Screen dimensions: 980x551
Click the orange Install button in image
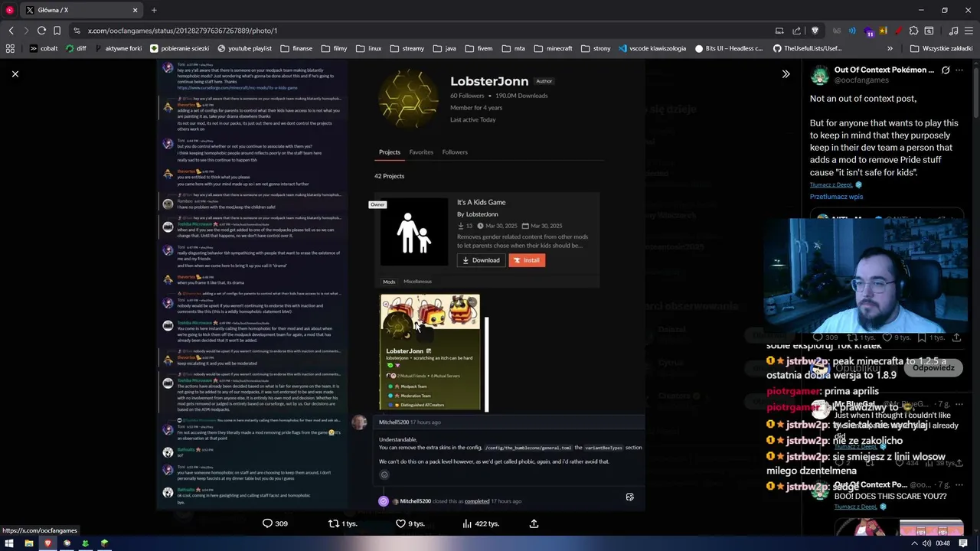[527, 260]
